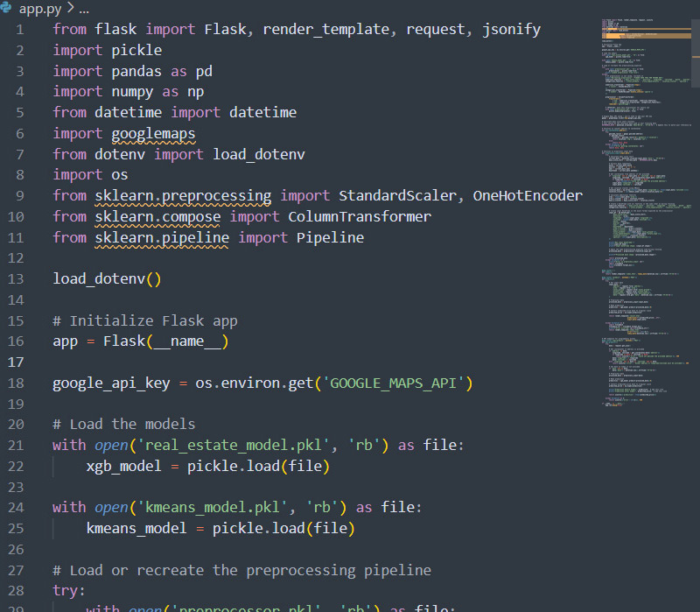
Task: Open the app.py breadcrumb item
Action: 40,9
